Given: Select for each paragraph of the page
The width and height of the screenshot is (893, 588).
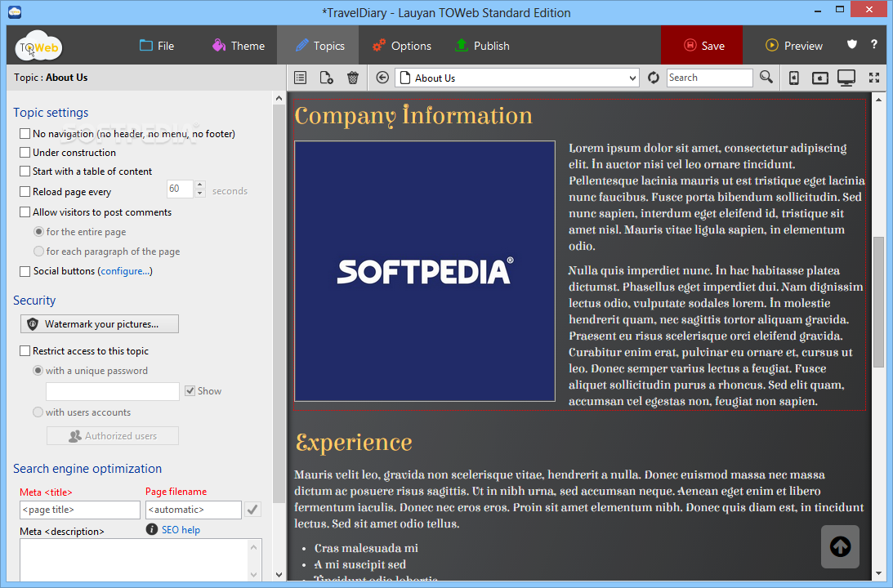Looking at the screenshot, I should pyautogui.click(x=38, y=251).
